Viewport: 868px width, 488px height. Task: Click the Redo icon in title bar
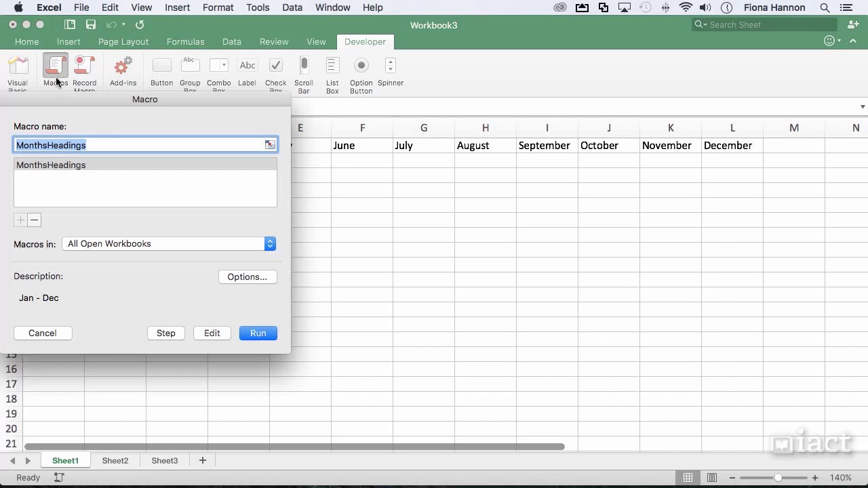click(x=140, y=24)
